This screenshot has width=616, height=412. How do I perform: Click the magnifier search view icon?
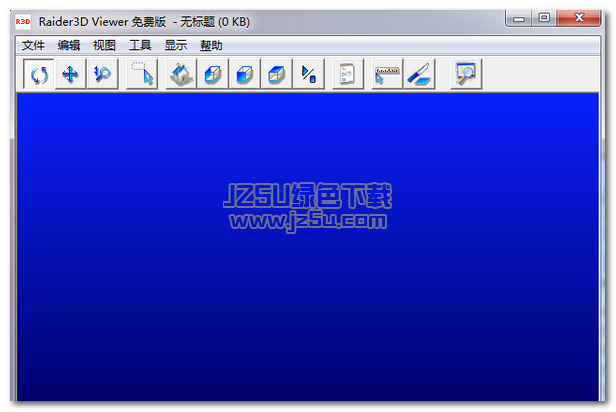[x=466, y=74]
